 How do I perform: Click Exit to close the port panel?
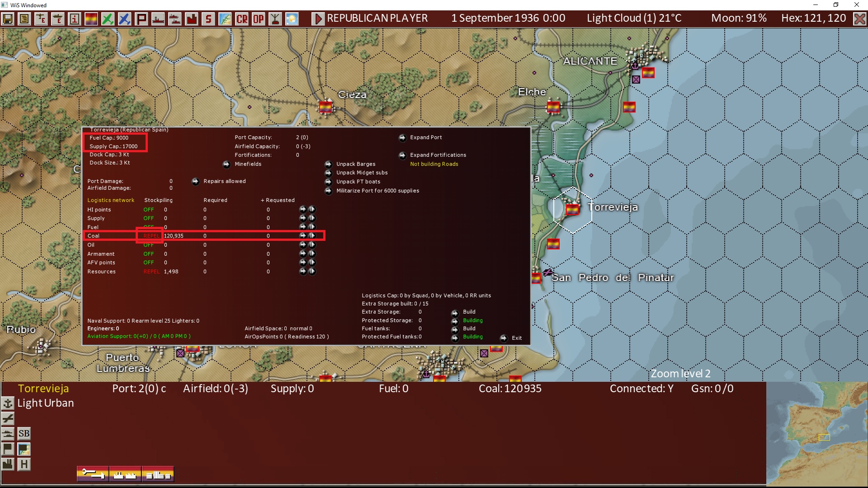click(504, 338)
